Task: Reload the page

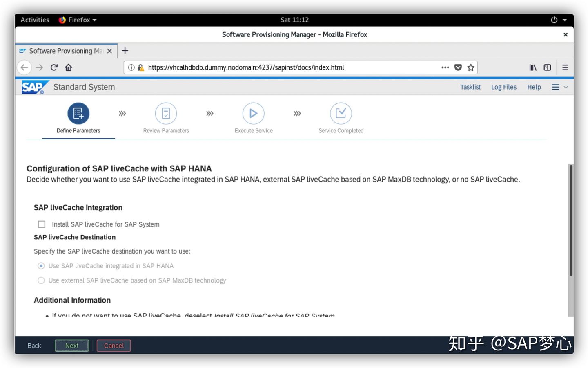Action: 54,67
